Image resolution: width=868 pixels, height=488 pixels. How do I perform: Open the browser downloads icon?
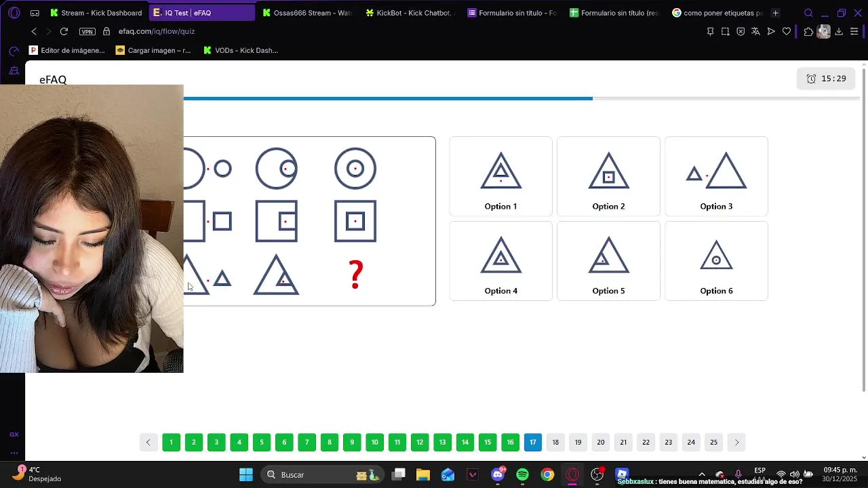[839, 31]
